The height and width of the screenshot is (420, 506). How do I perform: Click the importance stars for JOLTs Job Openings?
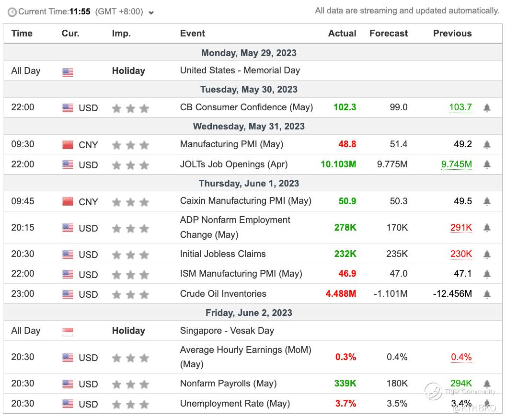[x=130, y=165]
